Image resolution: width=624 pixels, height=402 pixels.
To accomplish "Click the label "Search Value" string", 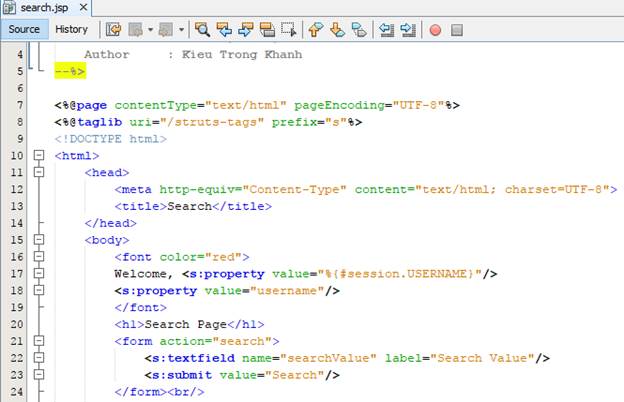I will pyautogui.click(x=482, y=358).
